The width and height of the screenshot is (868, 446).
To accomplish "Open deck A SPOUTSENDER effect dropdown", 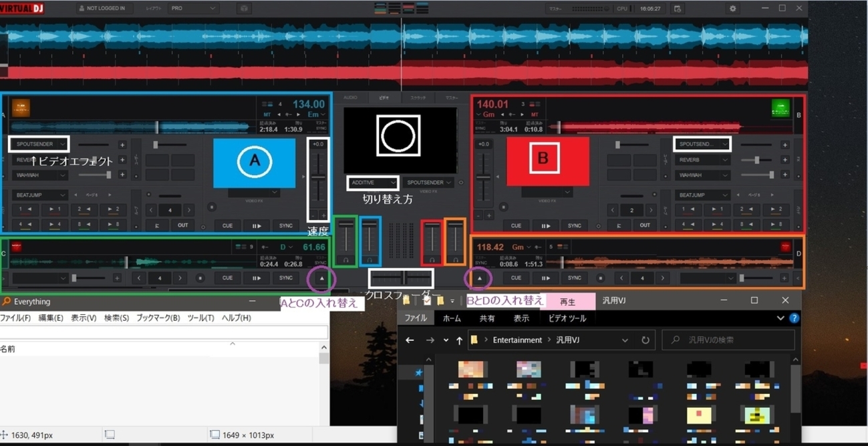I will [x=39, y=144].
